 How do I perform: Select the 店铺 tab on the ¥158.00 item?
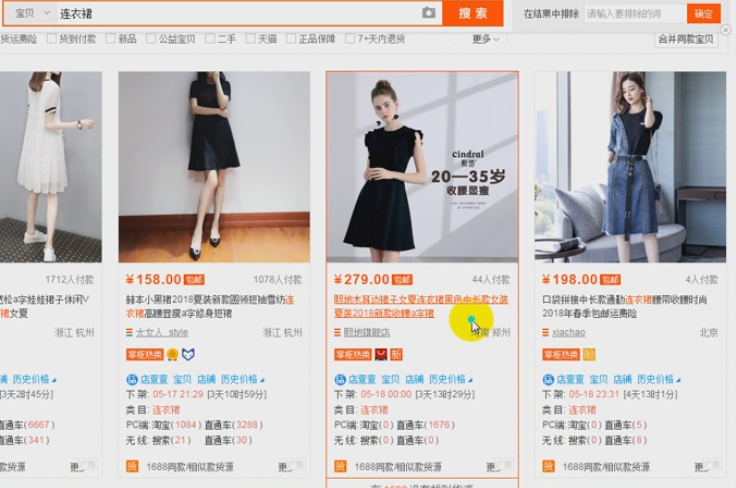pyautogui.click(x=206, y=379)
